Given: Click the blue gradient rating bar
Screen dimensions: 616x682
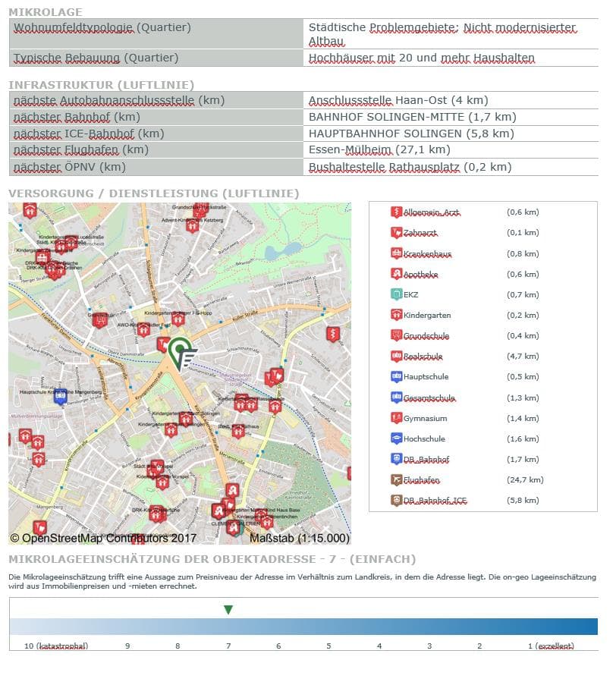Looking at the screenshot, I should 303,627.
